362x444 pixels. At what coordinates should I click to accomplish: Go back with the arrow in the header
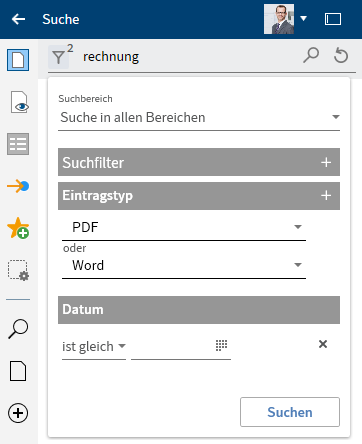pyautogui.click(x=18, y=19)
